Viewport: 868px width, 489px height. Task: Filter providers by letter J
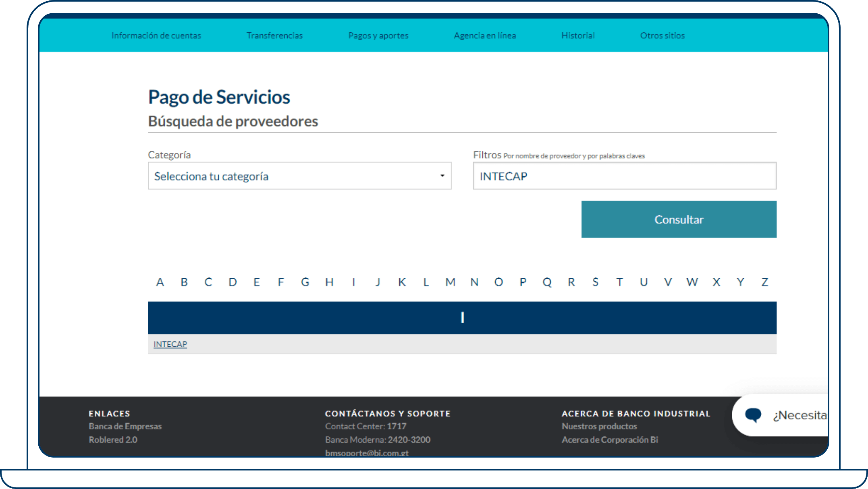[378, 282]
